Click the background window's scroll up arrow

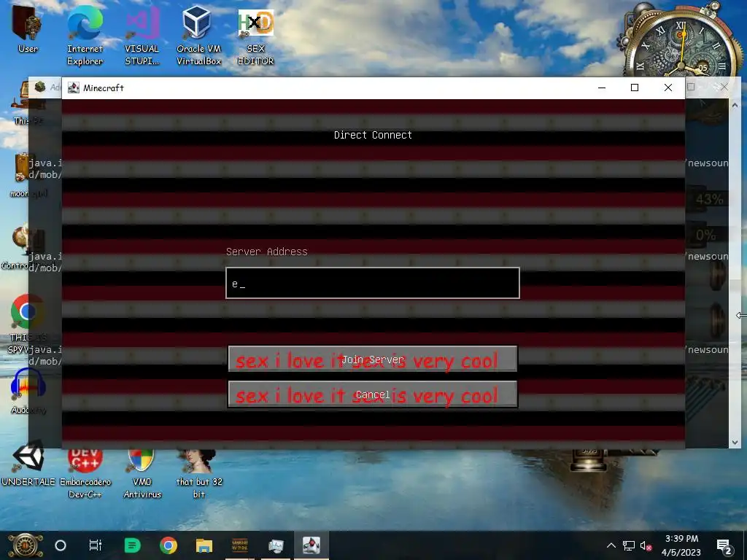pyautogui.click(x=735, y=105)
